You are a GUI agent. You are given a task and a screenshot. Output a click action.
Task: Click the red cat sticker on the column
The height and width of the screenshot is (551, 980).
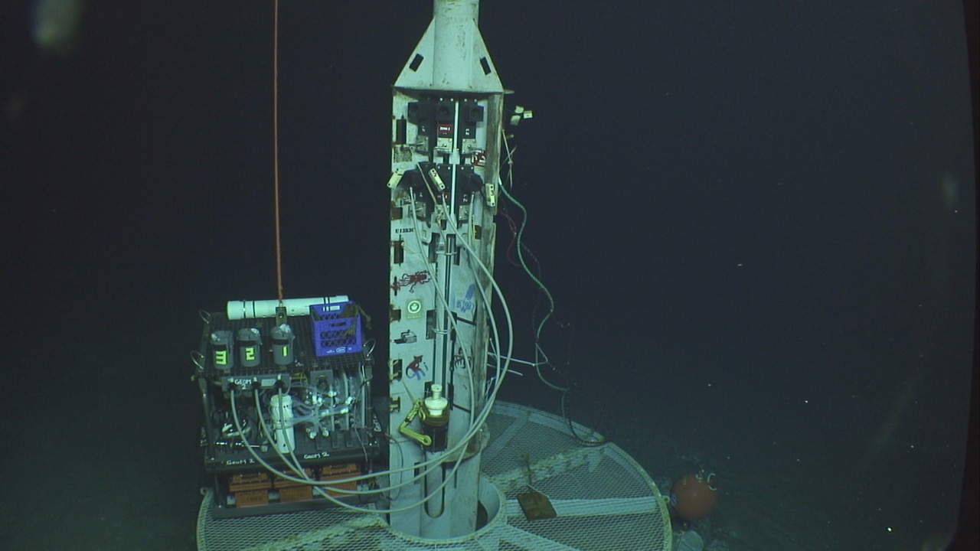[x=416, y=368]
